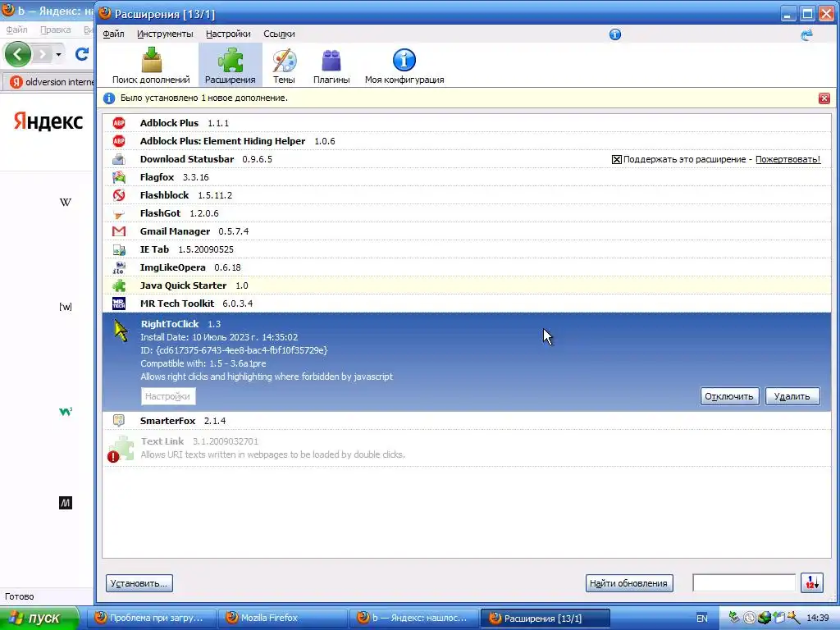The image size is (840, 630).
Task: Select the Gmail Manager 0.5.7.4 row
Action: pos(467,231)
